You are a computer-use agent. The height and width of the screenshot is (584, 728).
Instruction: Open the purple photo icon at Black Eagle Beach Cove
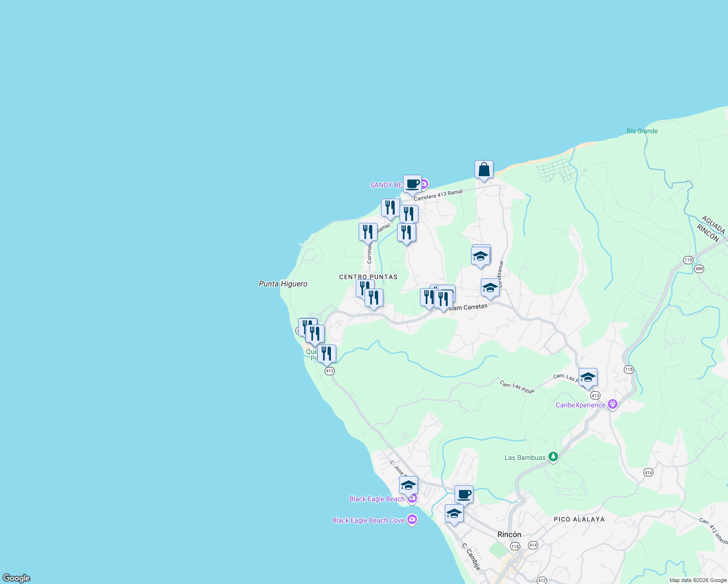point(412,520)
